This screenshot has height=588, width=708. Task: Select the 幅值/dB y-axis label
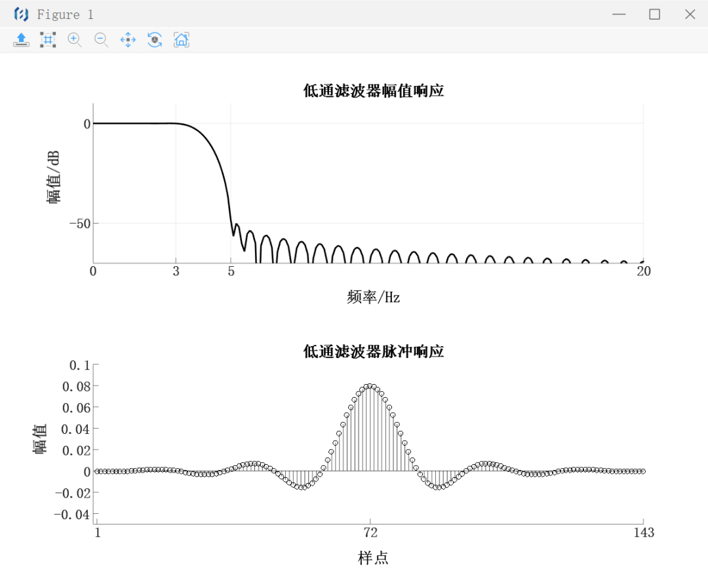click(53, 177)
